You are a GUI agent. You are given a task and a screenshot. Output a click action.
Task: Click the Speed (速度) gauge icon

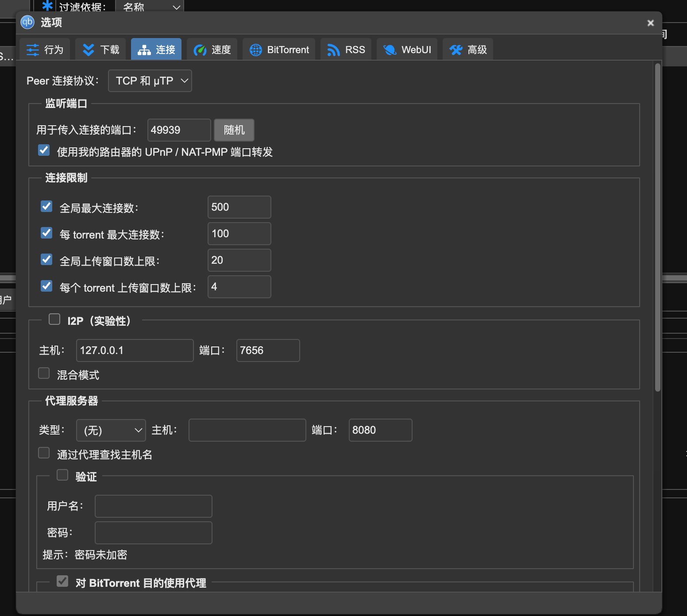(x=200, y=50)
